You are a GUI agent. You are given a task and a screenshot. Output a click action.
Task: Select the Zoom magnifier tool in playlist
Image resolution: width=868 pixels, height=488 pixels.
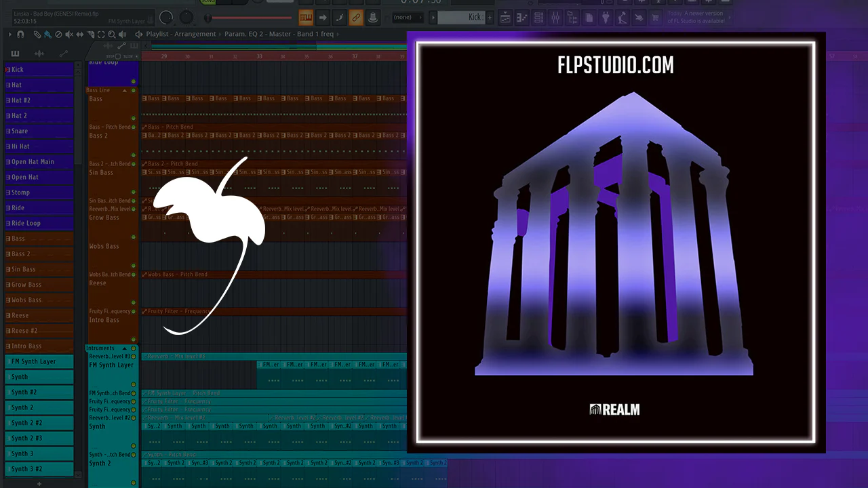[111, 34]
